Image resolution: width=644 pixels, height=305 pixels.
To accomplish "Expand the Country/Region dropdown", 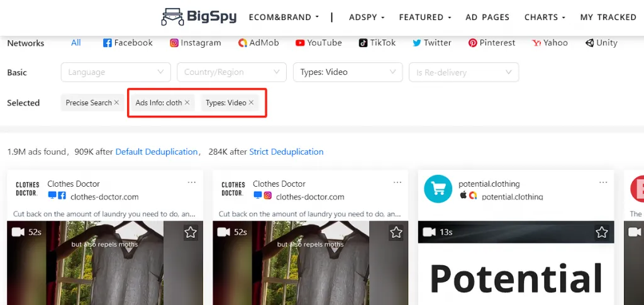I will (231, 72).
